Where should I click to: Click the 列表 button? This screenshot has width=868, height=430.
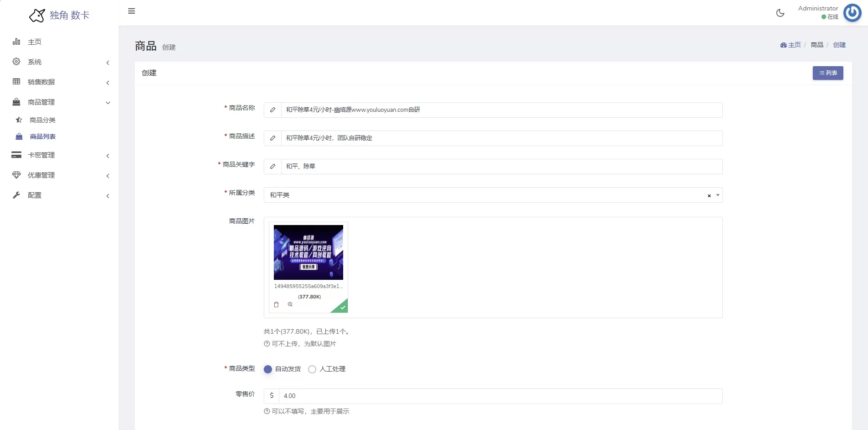827,73
